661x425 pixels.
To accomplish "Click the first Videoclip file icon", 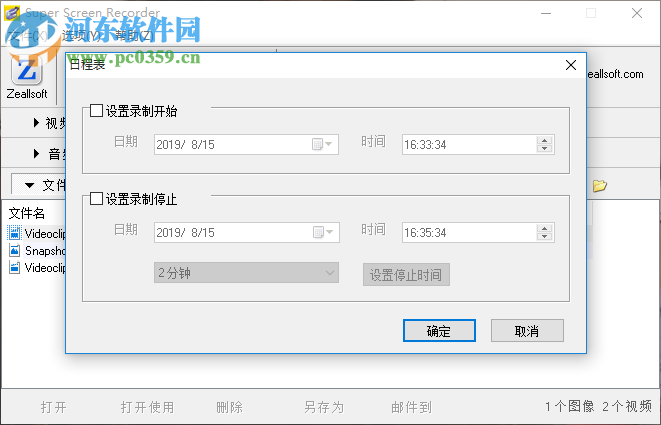I will coord(14,233).
